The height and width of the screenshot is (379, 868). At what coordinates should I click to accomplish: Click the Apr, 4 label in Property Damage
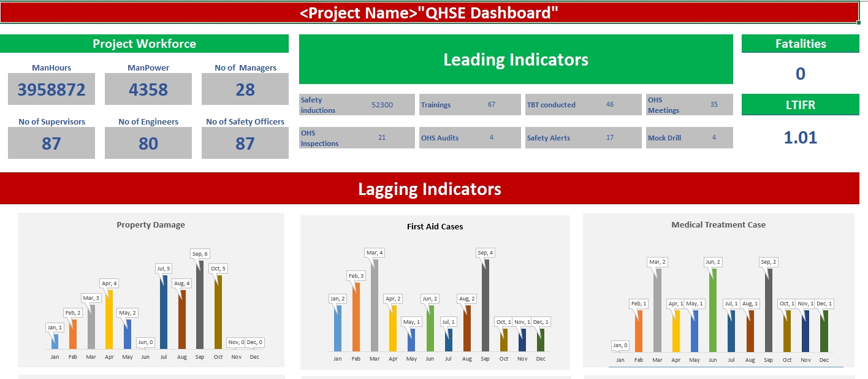(110, 283)
